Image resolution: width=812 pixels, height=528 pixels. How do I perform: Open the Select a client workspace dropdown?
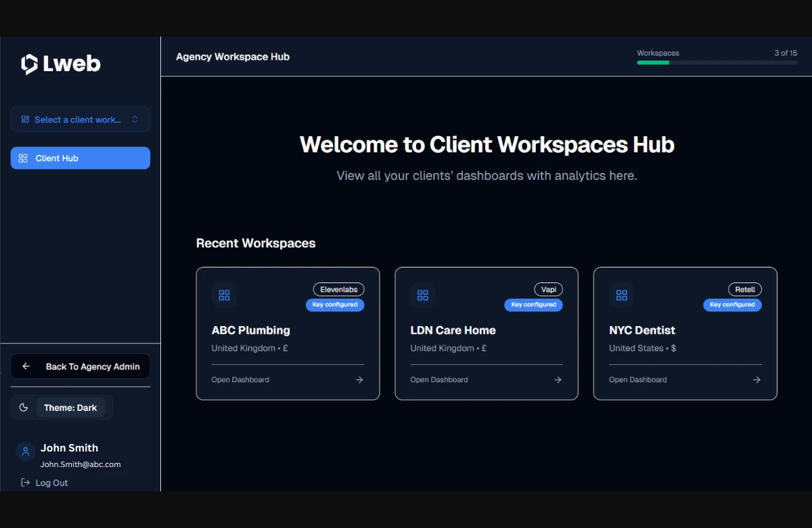(x=81, y=119)
